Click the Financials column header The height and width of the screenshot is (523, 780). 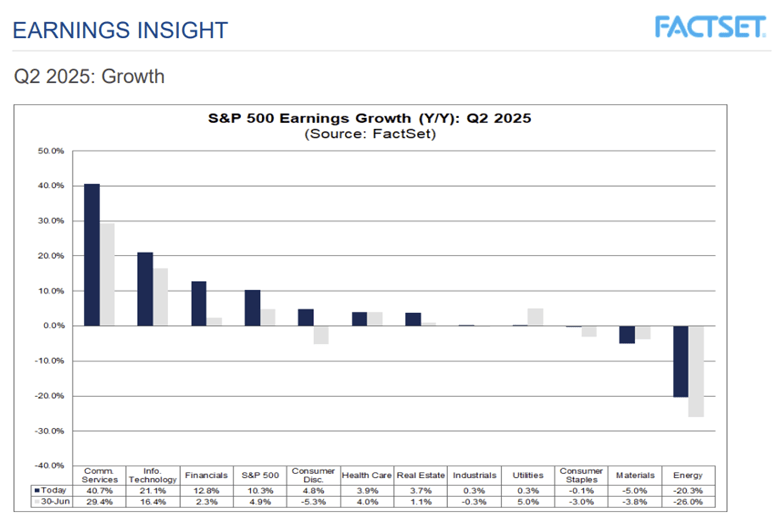click(x=206, y=475)
